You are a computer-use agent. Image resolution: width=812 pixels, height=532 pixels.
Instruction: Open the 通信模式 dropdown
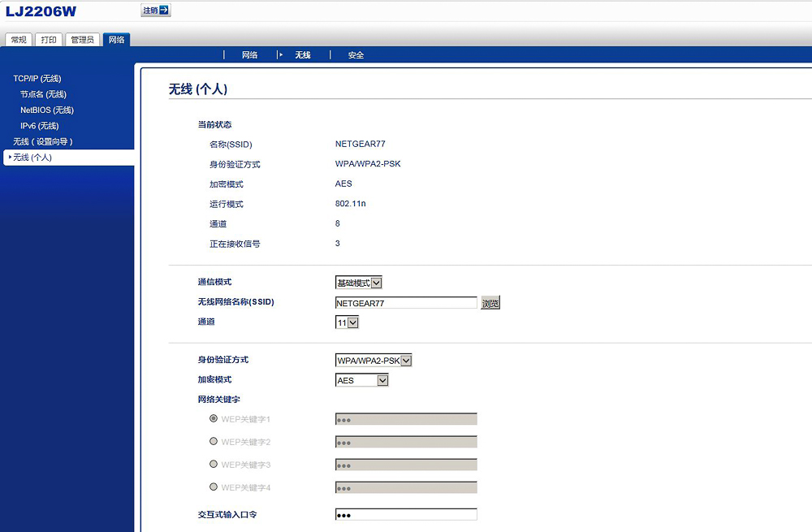coord(358,283)
